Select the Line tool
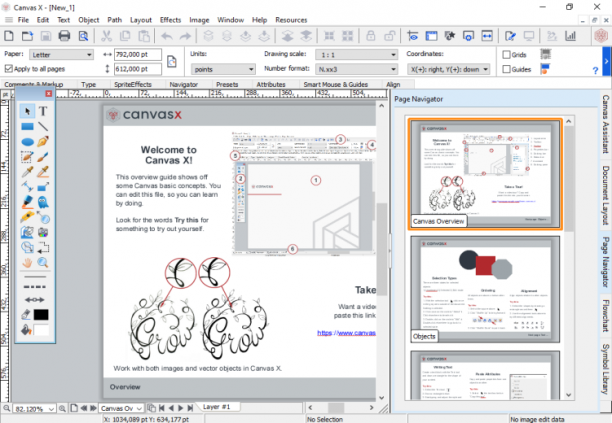 (x=43, y=126)
